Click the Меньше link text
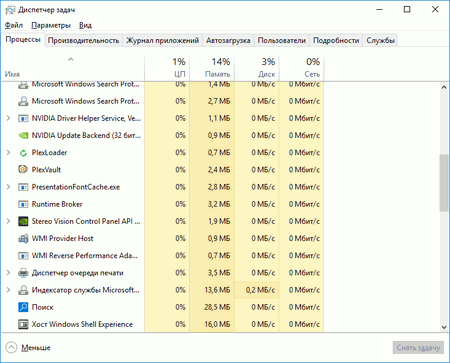The width and height of the screenshot is (450, 363). coord(36,348)
